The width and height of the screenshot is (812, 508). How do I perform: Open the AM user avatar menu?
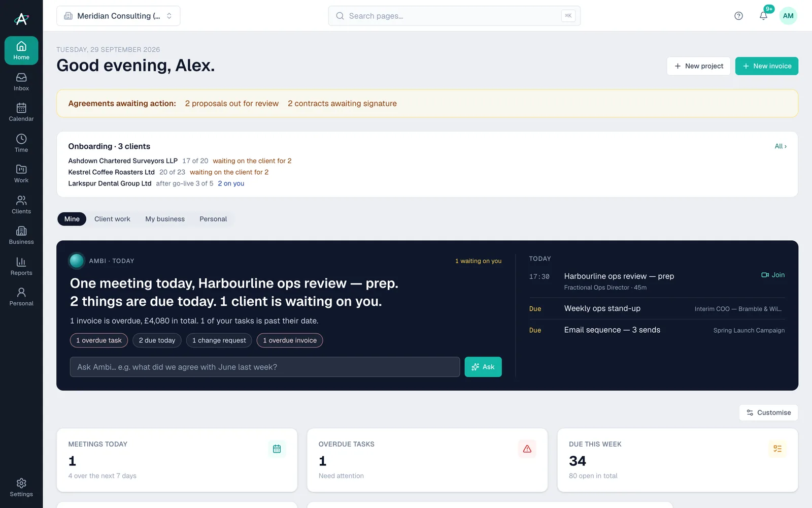point(788,16)
